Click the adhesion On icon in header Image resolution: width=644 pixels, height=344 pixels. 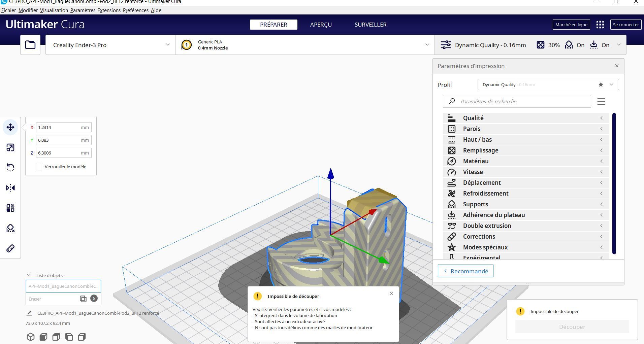click(594, 45)
